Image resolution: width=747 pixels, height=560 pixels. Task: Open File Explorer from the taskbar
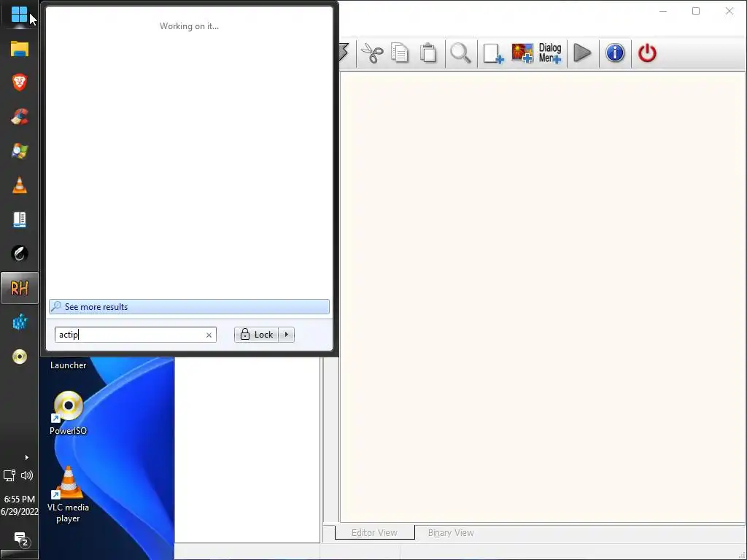20,49
